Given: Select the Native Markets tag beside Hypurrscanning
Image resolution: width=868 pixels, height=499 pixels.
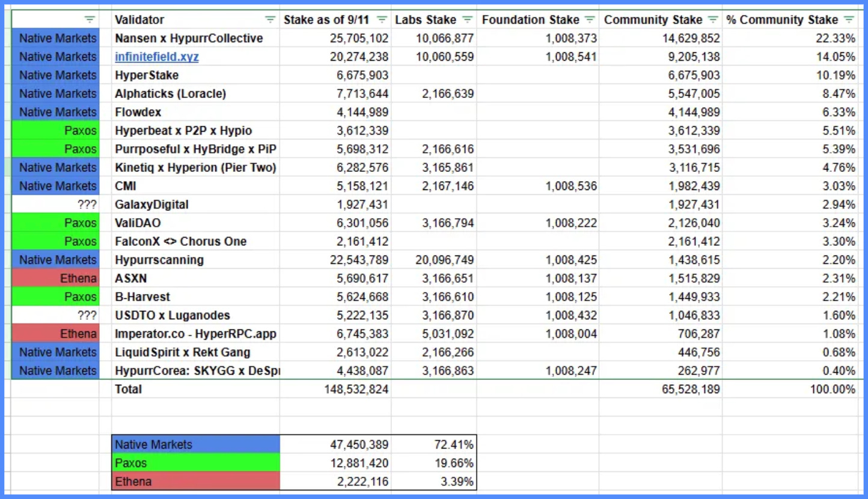Looking at the screenshot, I should tap(55, 260).
